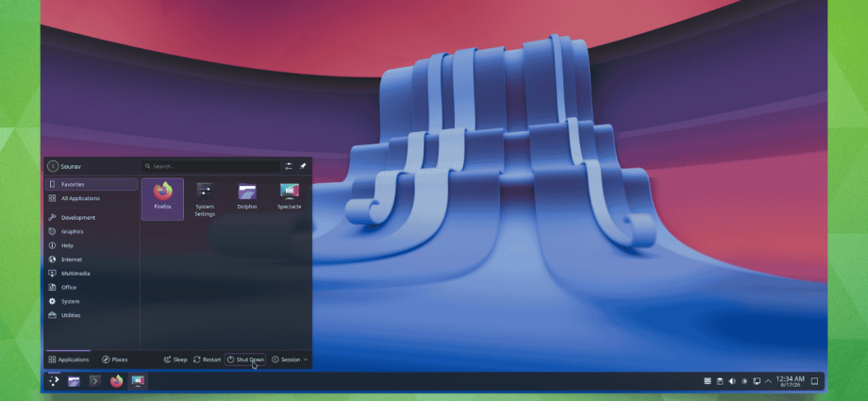Open the Graphics category

tap(92, 231)
